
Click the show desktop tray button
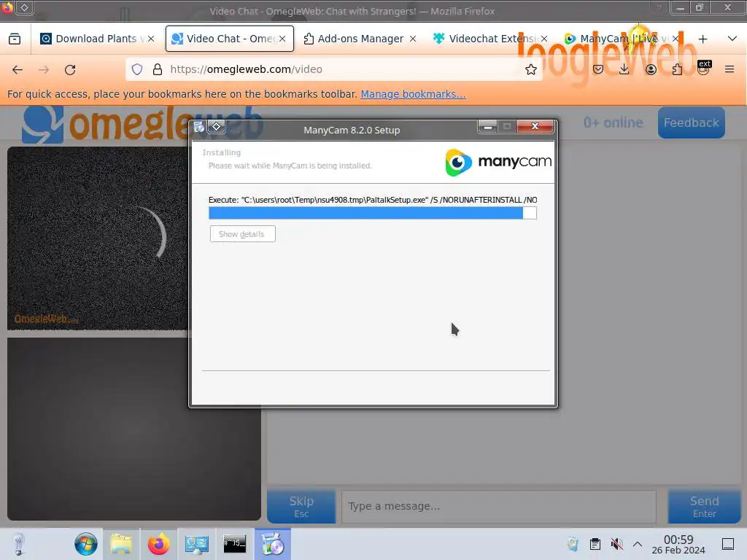pyautogui.click(x=728, y=544)
